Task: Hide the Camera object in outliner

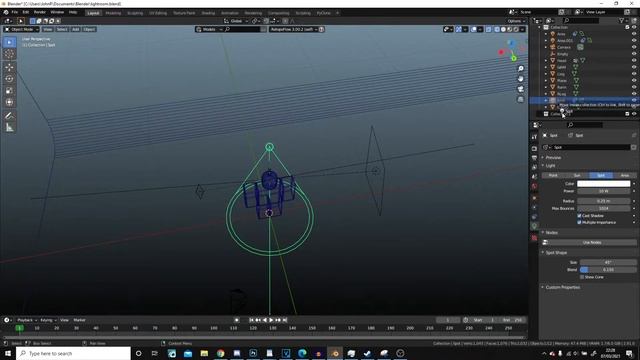Action: (x=634, y=47)
